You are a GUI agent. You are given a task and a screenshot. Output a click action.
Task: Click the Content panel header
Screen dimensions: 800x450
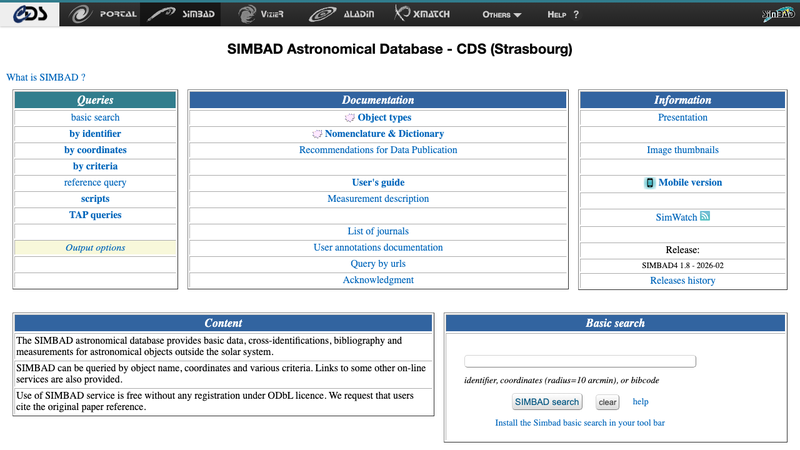(x=223, y=323)
